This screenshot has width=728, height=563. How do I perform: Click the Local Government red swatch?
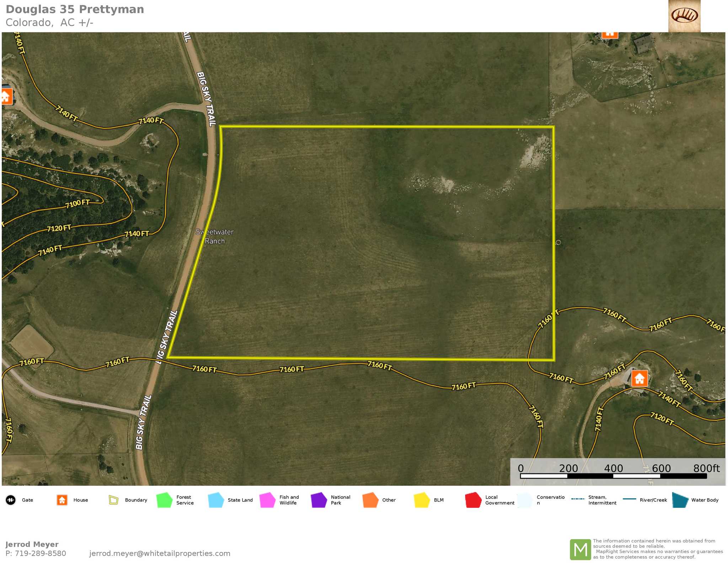coord(473,500)
